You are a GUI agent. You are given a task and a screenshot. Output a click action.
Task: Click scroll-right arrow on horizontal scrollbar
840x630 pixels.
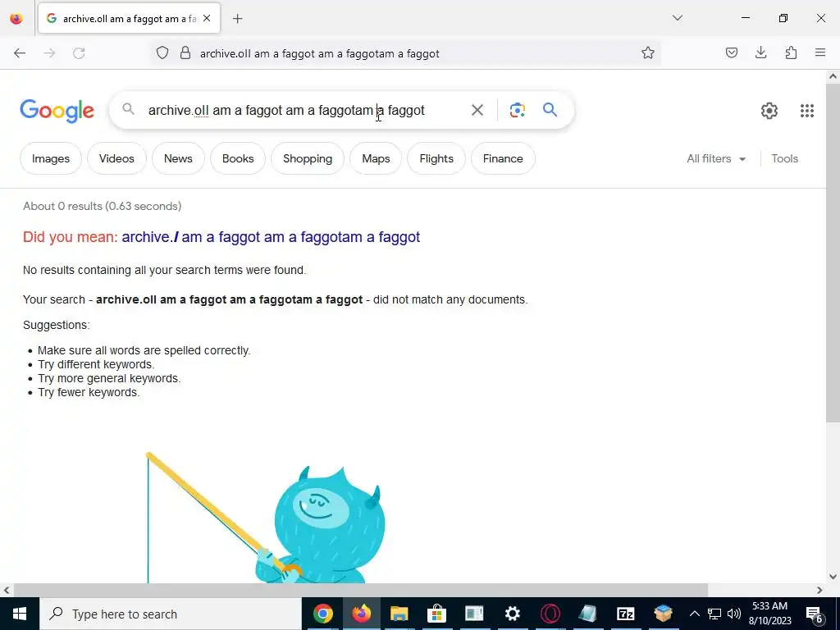pyautogui.click(x=819, y=590)
